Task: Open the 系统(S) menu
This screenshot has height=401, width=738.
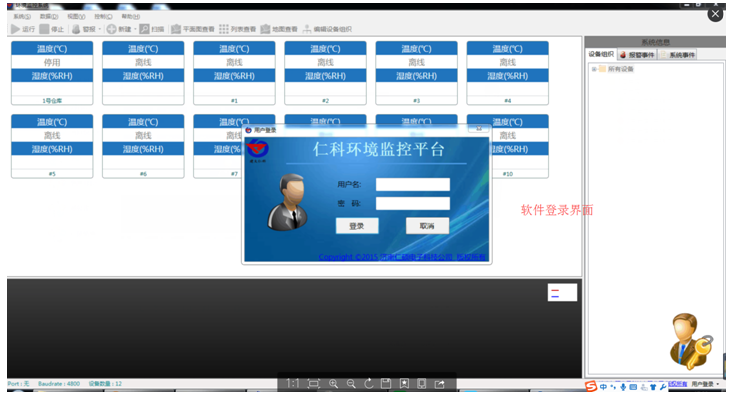Action: tap(22, 16)
